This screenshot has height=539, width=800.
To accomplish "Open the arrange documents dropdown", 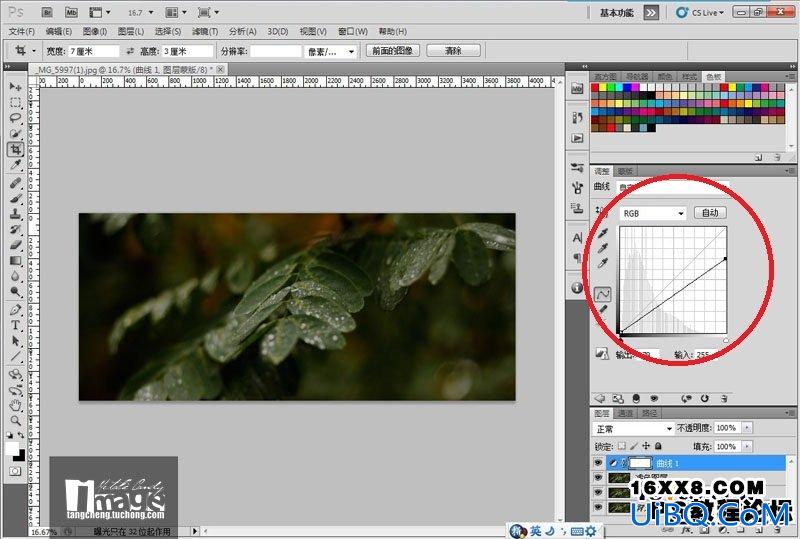I will coord(177,12).
